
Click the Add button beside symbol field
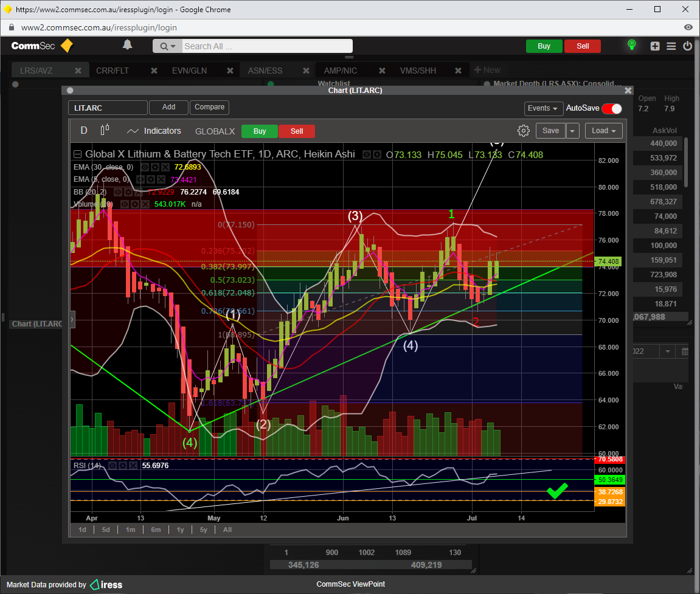(x=168, y=107)
